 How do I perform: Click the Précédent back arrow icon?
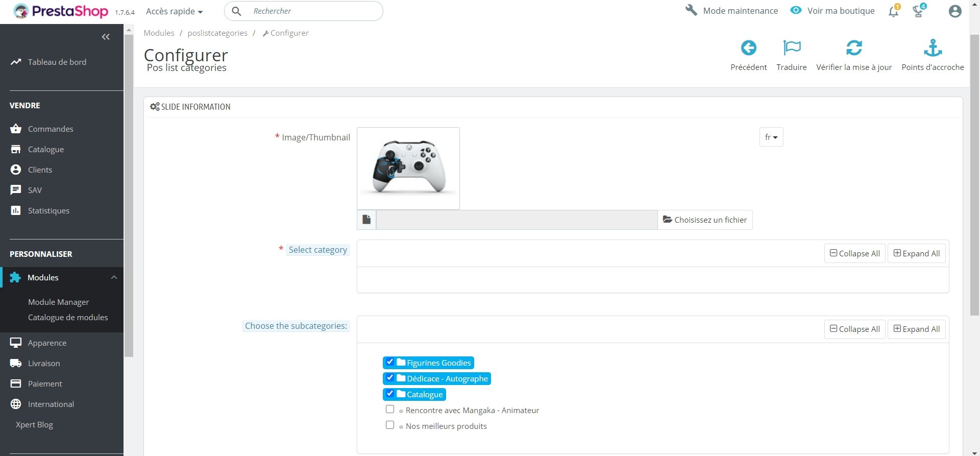click(x=748, y=48)
